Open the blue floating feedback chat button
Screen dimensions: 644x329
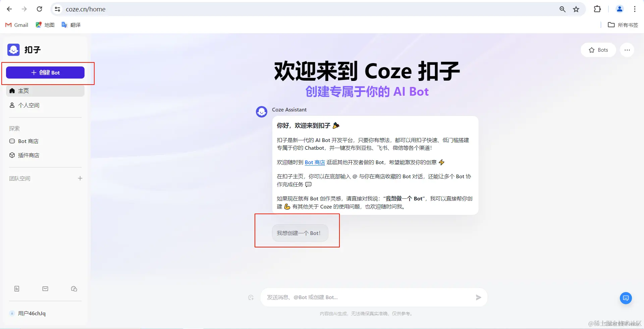[626, 298]
